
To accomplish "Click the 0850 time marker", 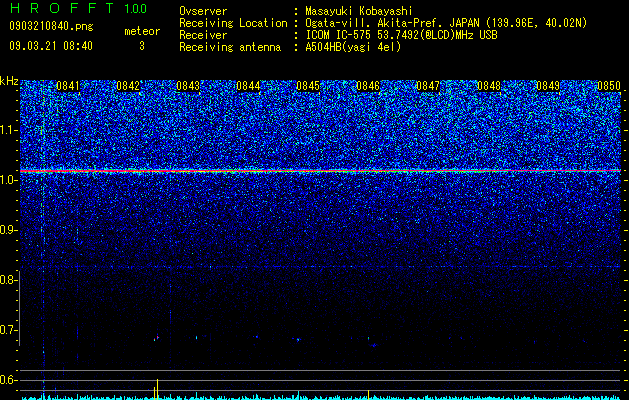I will 609,86.
